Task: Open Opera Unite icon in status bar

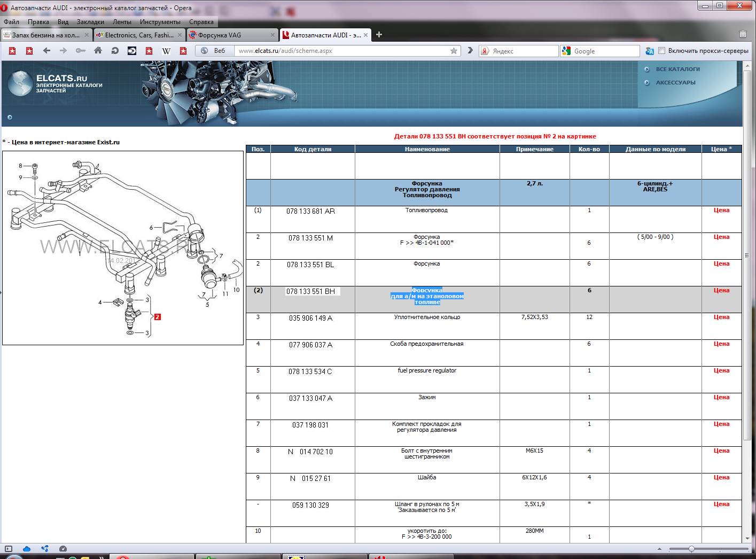Action: pyautogui.click(x=45, y=549)
